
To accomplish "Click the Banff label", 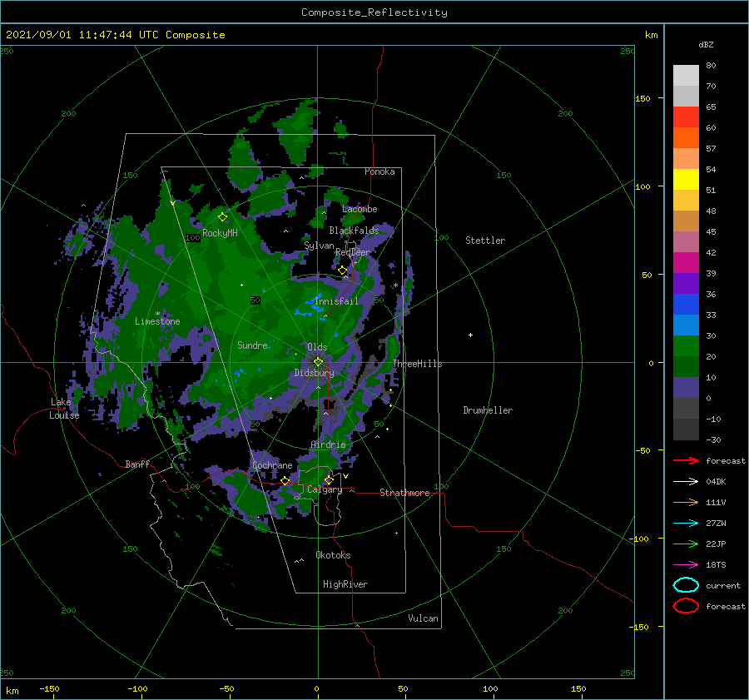I will (137, 464).
